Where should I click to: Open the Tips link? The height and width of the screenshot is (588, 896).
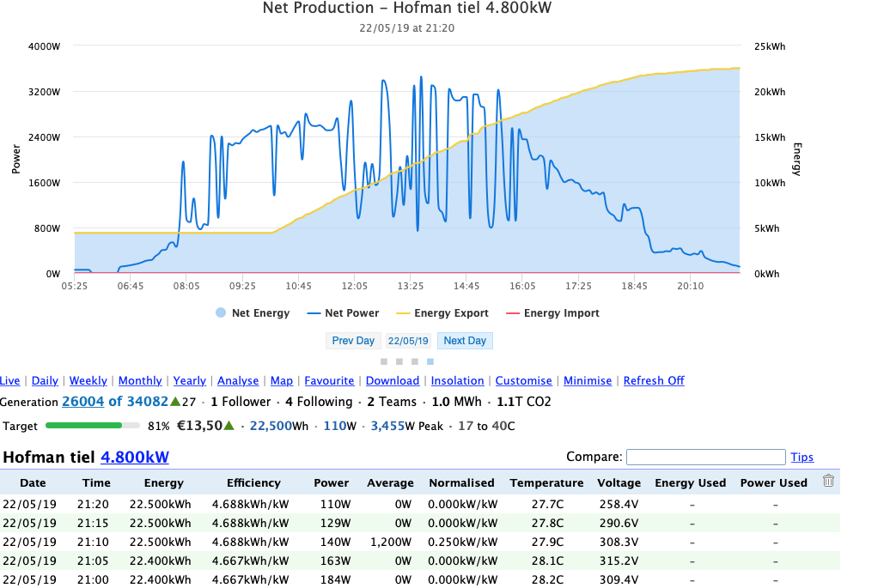pos(802,458)
